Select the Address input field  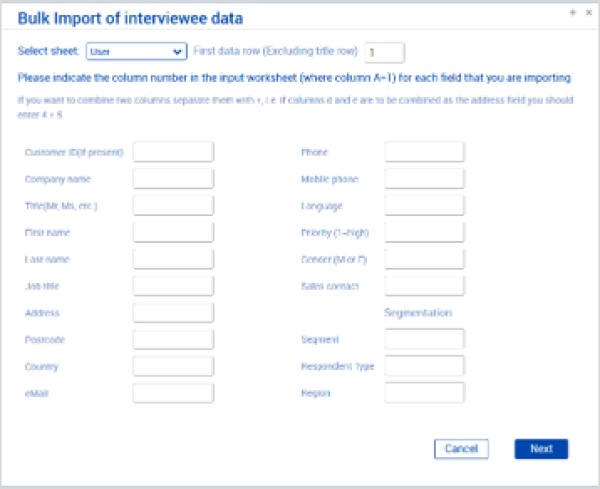pos(173,313)
